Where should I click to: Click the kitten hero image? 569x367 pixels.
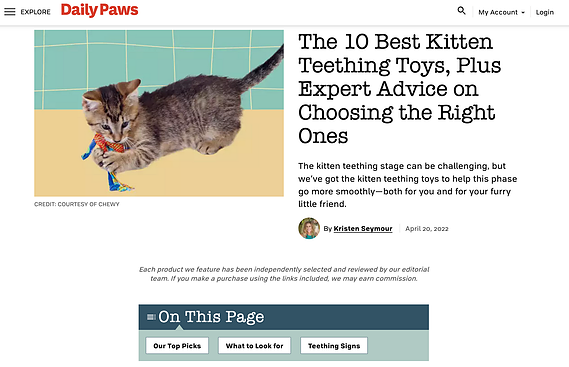tap(159, 113)
